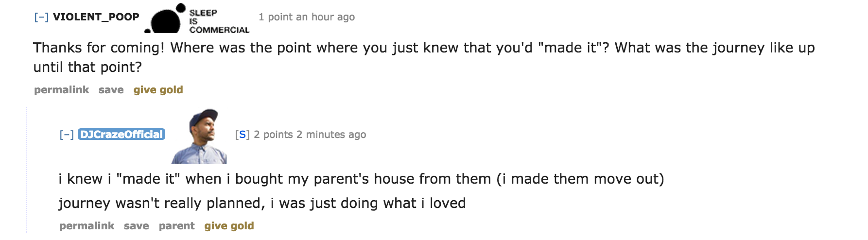Collapse the DJCrazeOfficial reply

click(67, 135)
